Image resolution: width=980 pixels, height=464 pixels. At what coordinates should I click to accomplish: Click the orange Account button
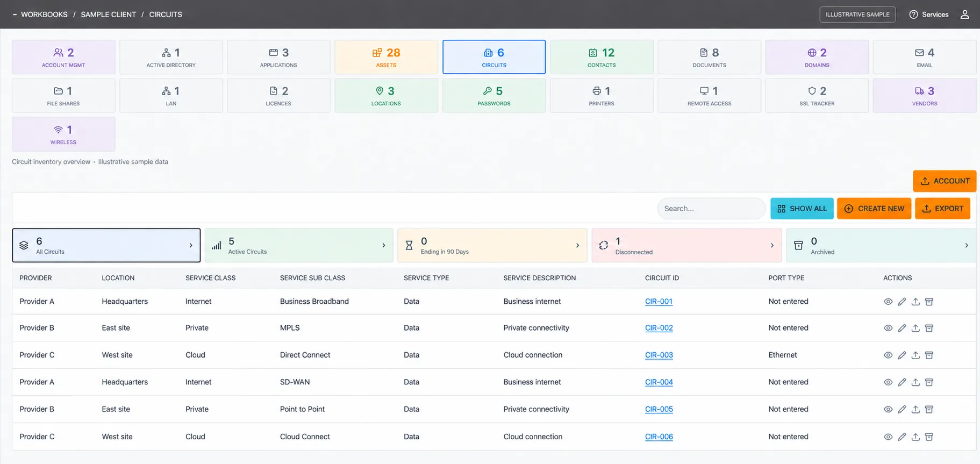click(x=945, y=181)
